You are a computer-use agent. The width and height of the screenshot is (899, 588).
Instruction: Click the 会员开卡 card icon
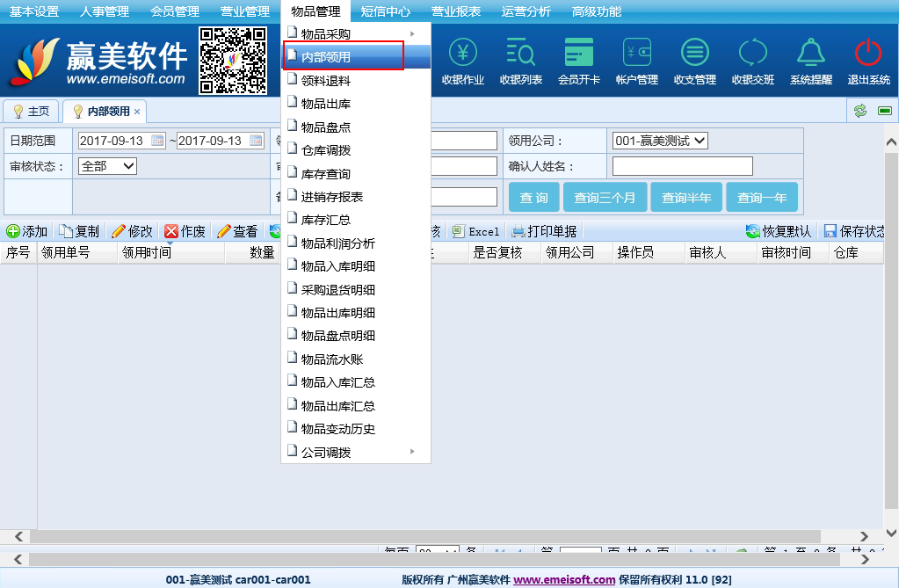tap(578, 54)
